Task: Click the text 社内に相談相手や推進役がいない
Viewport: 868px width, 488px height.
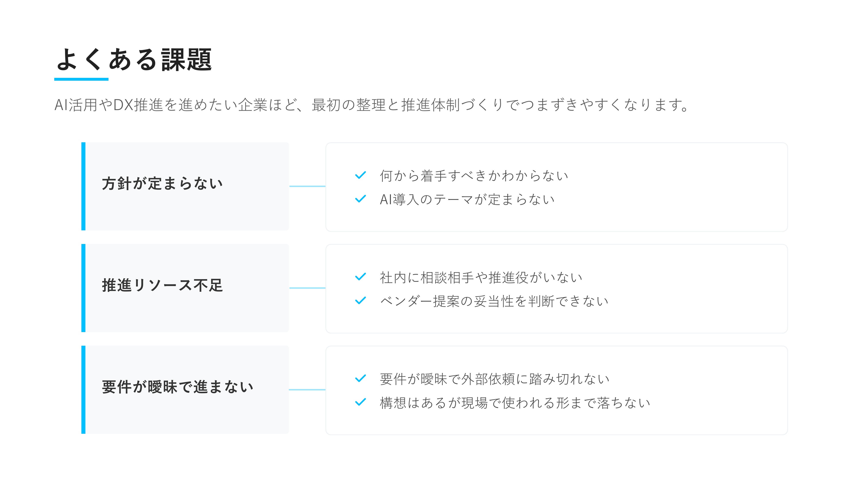Action: point(481,278)
